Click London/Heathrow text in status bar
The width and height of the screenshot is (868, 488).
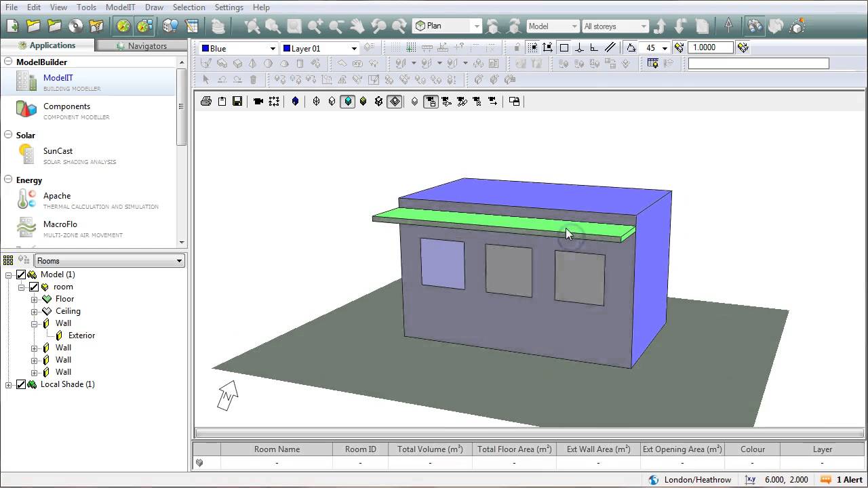tap(697, 479)
